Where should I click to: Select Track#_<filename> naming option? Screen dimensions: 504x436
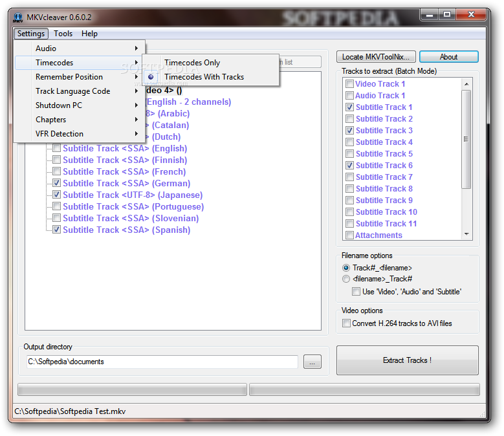coord(346,268)
